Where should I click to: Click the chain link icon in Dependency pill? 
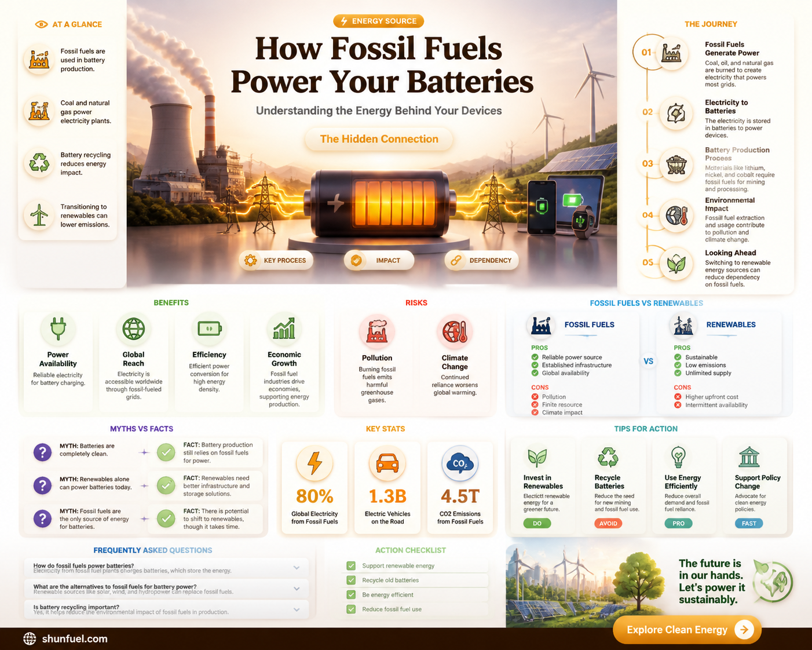coord(456,261)
